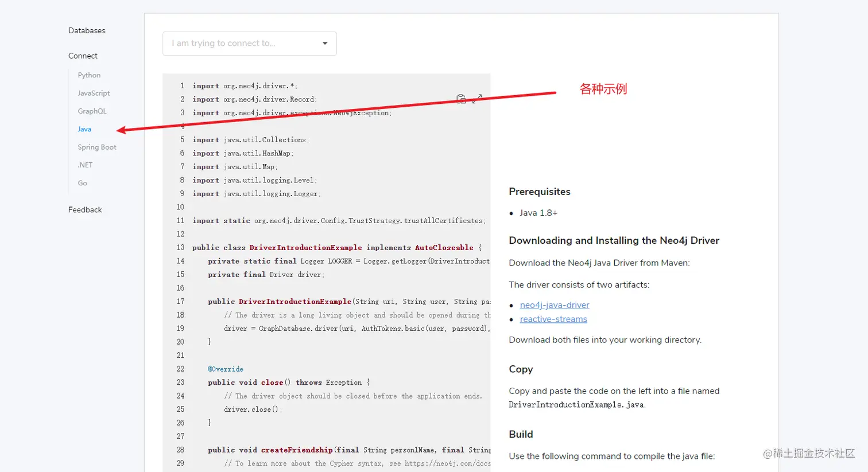
Task: Click 'DriverIntroductionExample.java' file name text
Action: [576, 405]
